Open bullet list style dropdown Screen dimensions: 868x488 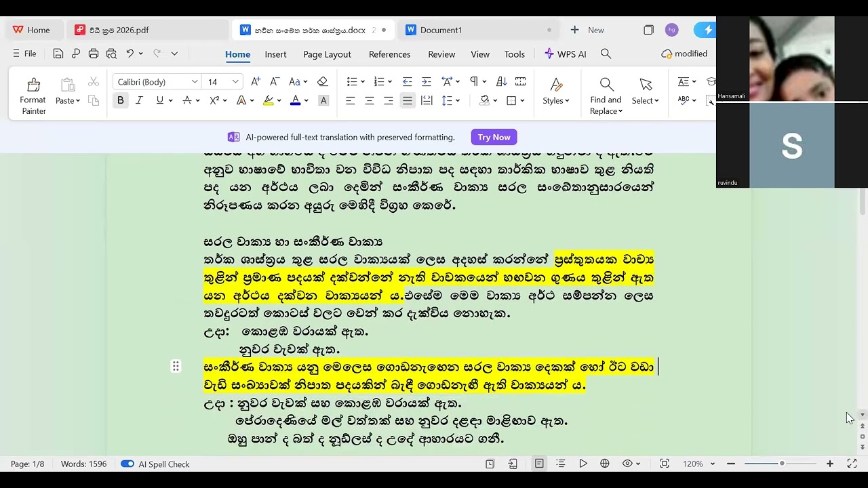click(363, 82)
